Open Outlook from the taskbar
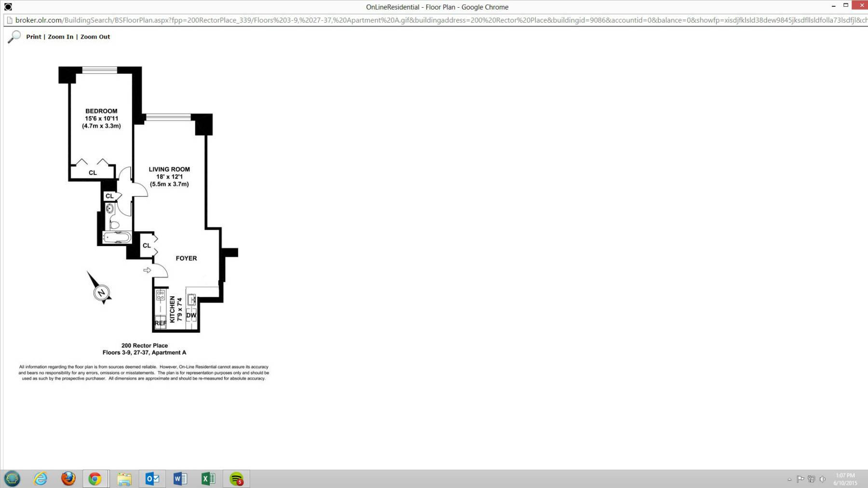Screen dimensions: 868x488 pyautogui.click(x=152, y=479)
